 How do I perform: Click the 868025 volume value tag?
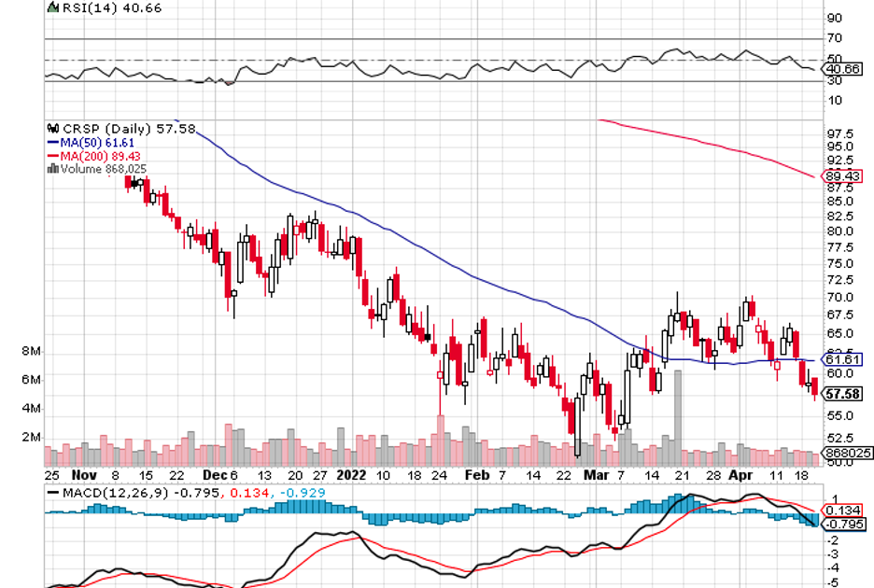844,454
